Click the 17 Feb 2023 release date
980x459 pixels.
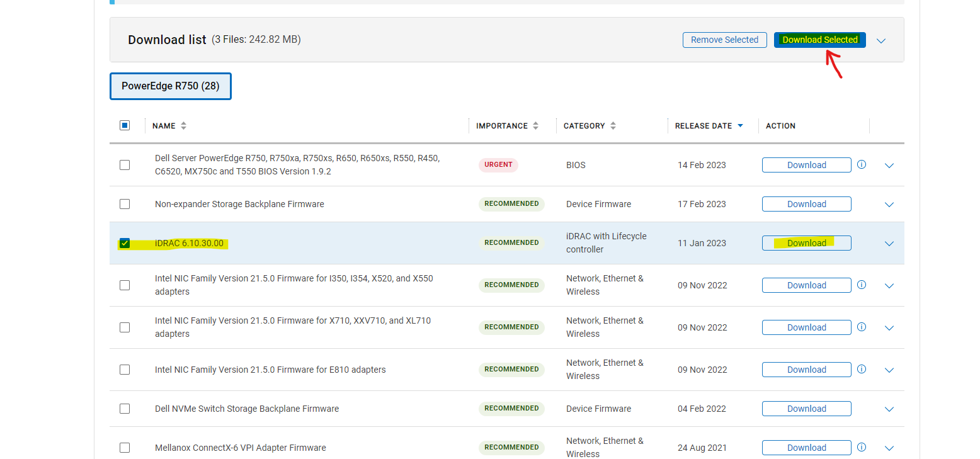(702, 204)
